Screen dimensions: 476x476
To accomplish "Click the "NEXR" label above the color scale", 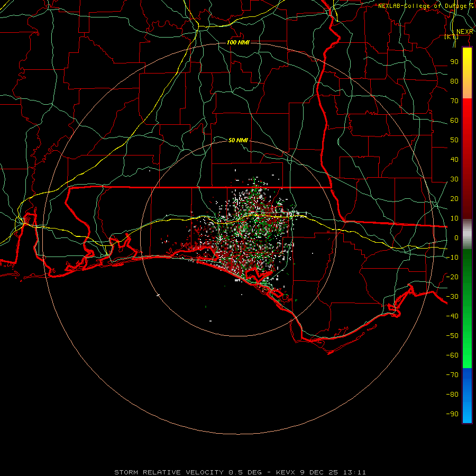I will [464, 32].
